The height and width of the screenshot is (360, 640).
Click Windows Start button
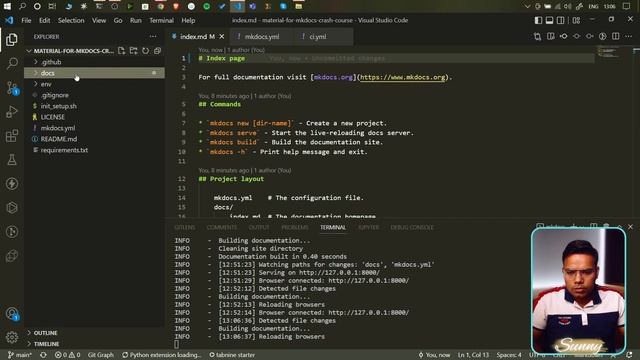(7, 6)
